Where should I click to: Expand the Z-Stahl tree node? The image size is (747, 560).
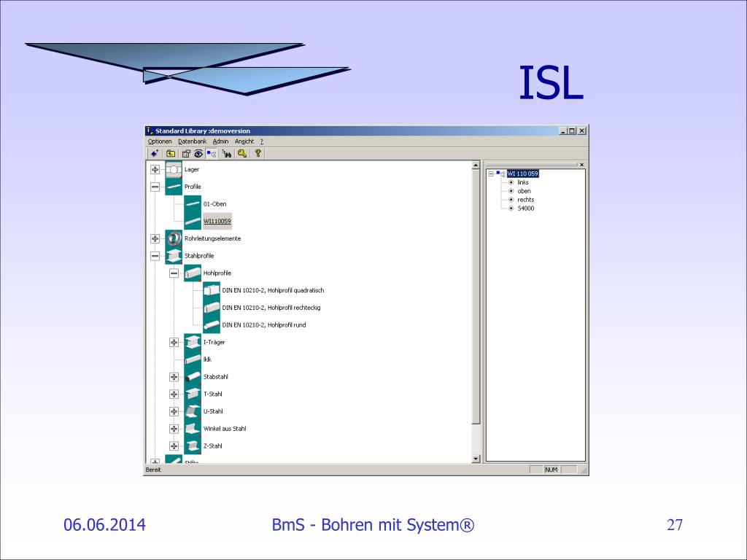coord(174,446)
